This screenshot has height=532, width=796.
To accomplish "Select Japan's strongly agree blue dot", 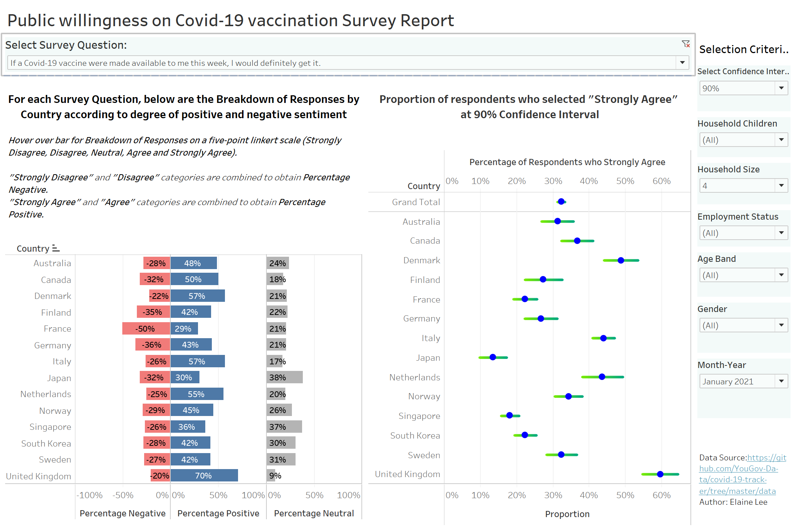I will point(492,357).
